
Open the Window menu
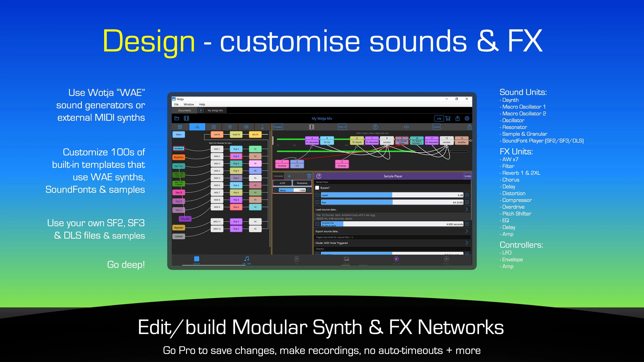click(x=189, y=105)
